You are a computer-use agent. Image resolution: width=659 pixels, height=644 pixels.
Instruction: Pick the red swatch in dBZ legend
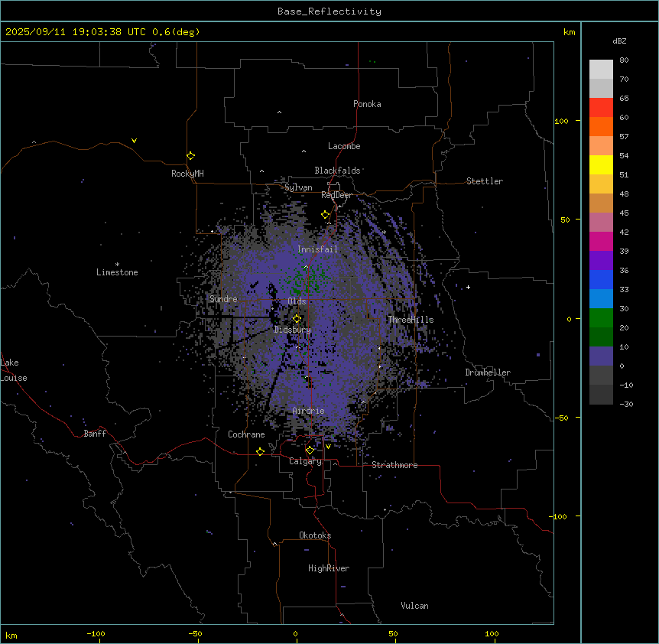tap(601, 108)
